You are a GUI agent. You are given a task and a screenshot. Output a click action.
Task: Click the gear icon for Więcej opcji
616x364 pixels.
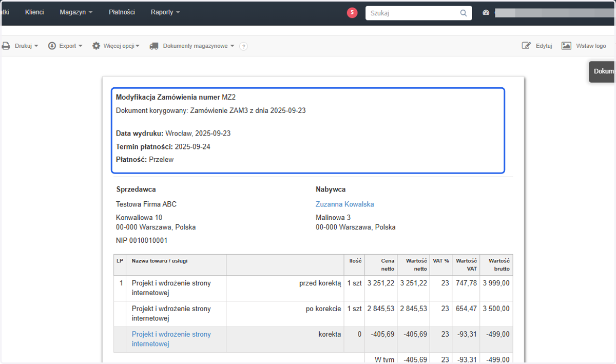96,46
